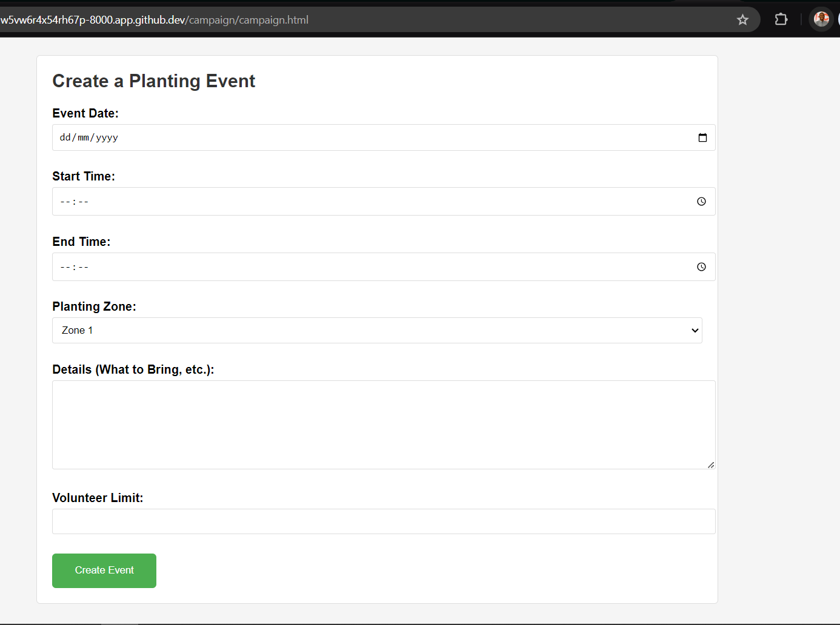Focus the End Time input field
The width and height of the screenshot is (840, 625).
pos(364,267)
